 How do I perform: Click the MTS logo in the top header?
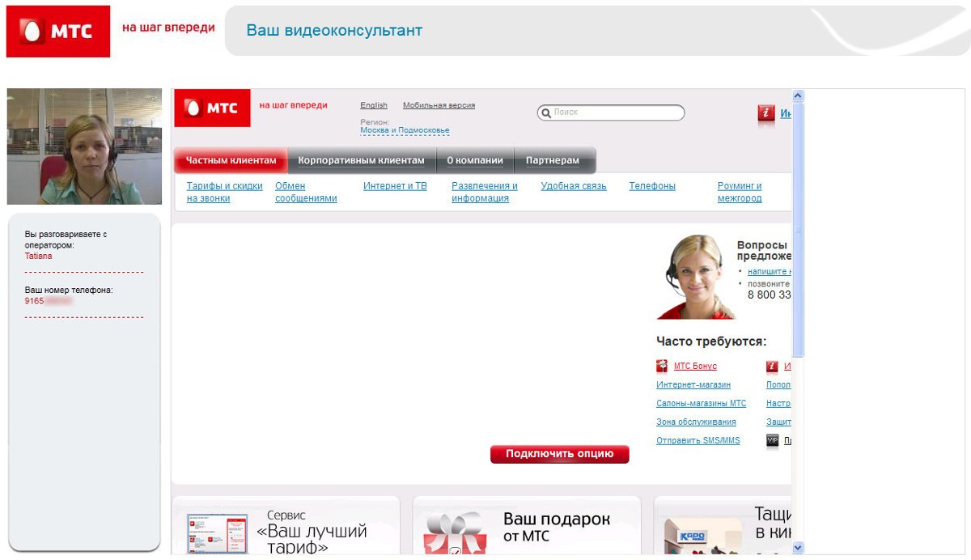tap(58, 32)
